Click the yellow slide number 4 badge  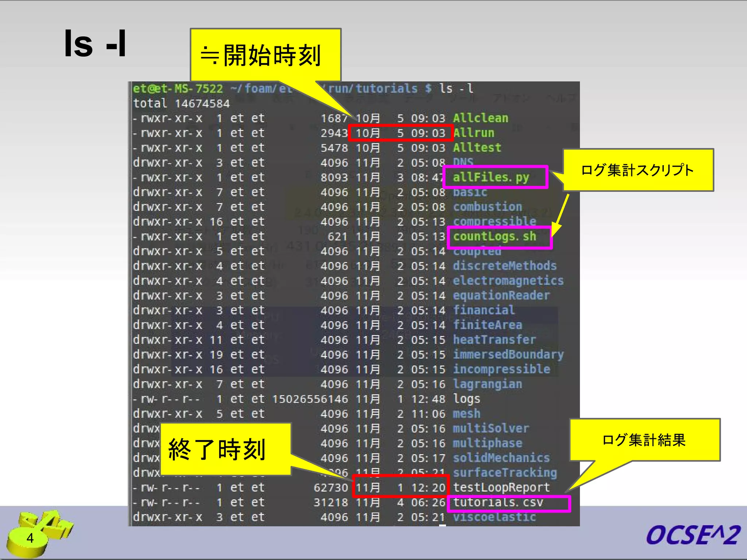[30, 538]
